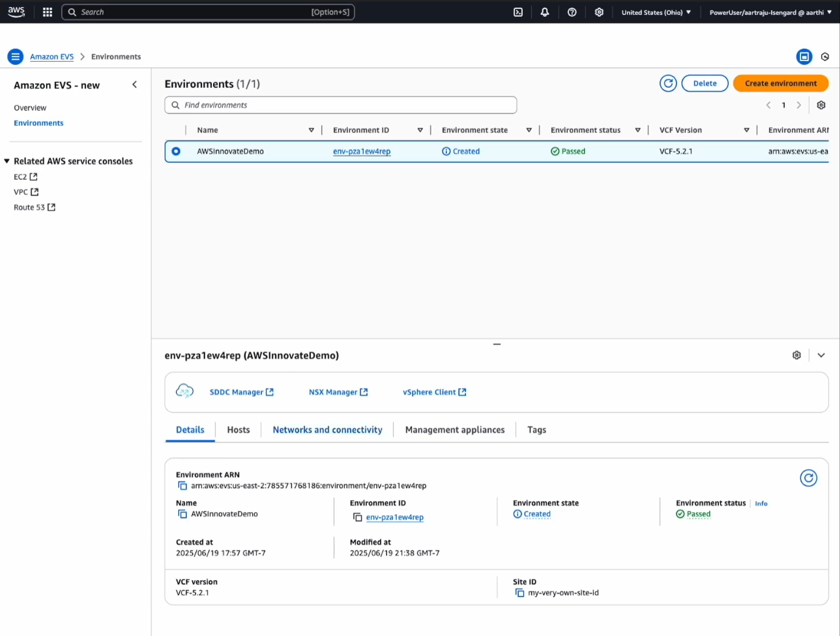
Task: Switch to the Details tab
Action: [x=190, y=430]
